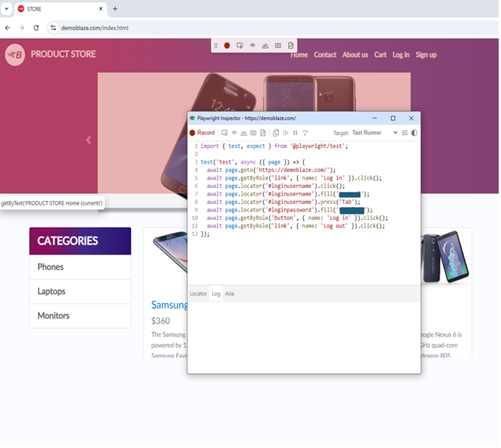
Task: Minimize the Playwright Inspector window
Action: click(374, 118)
